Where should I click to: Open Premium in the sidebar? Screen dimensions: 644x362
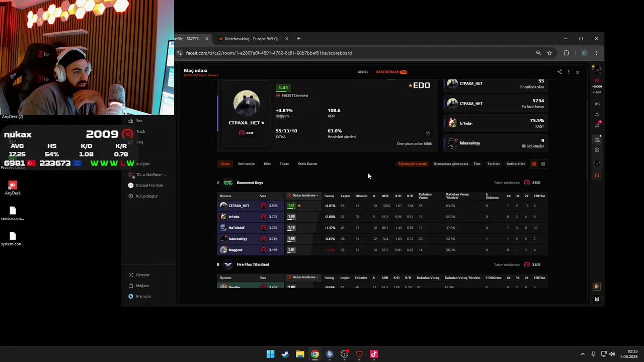pyautogui.click(x=139, y=296)
